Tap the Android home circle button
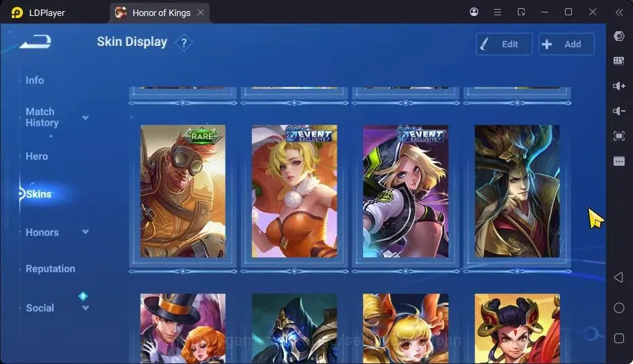Viewport: 633px width, 364px height. (619, 308)
